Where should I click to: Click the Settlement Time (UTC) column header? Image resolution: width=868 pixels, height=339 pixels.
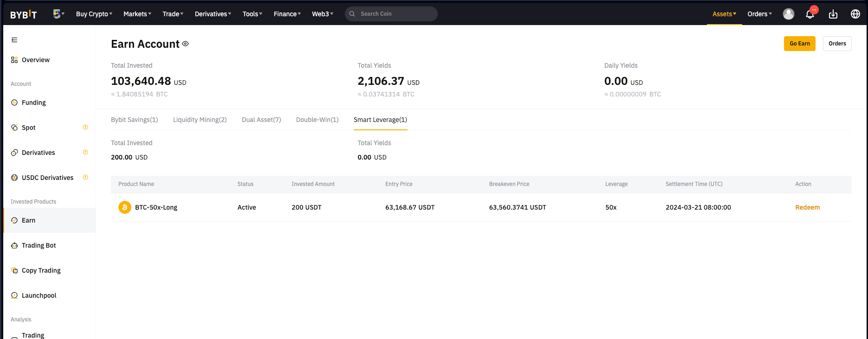(x=694, y=184)
